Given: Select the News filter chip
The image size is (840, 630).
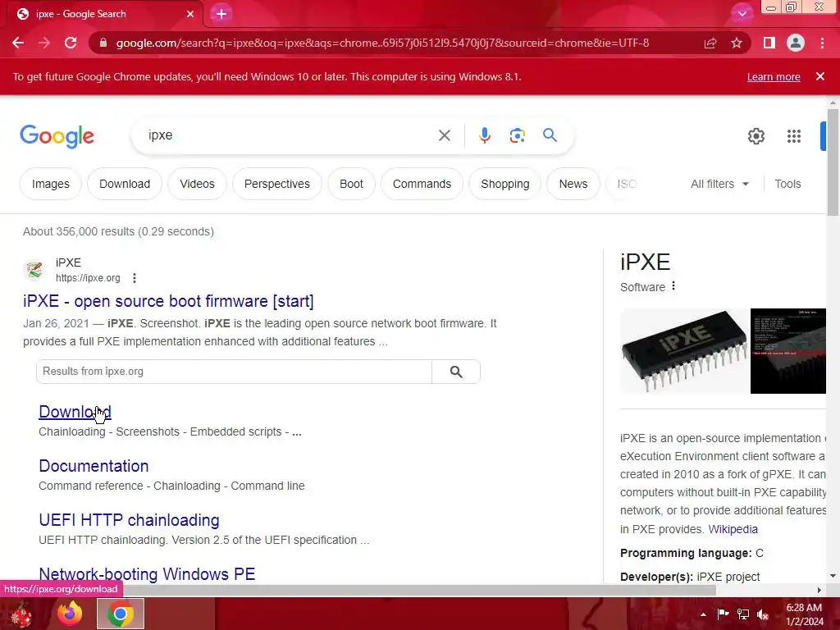Looking at the screenshot, I should [573, 184].
